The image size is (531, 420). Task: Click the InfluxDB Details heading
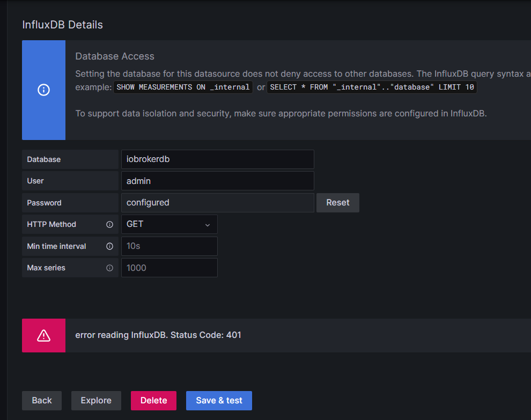pyautogui.click(x=62, y=25)
